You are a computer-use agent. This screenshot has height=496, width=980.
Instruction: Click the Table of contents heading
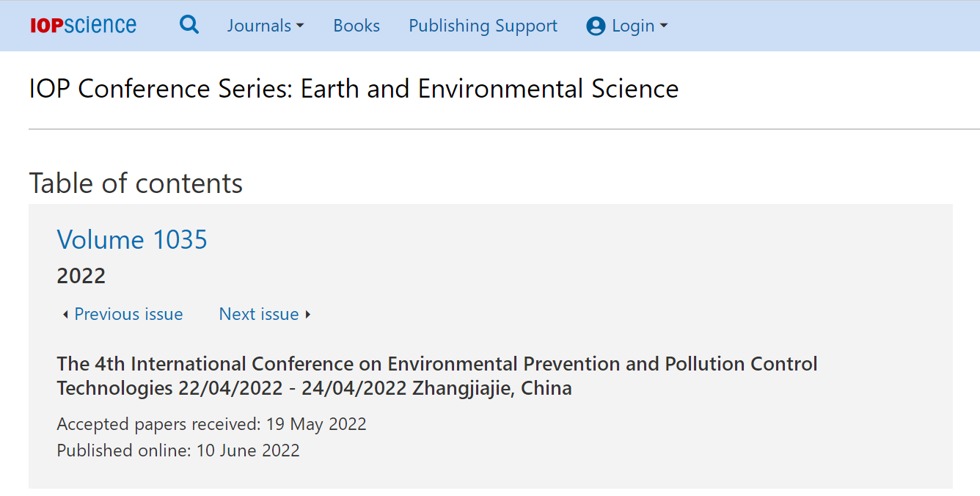pos(136,183)
